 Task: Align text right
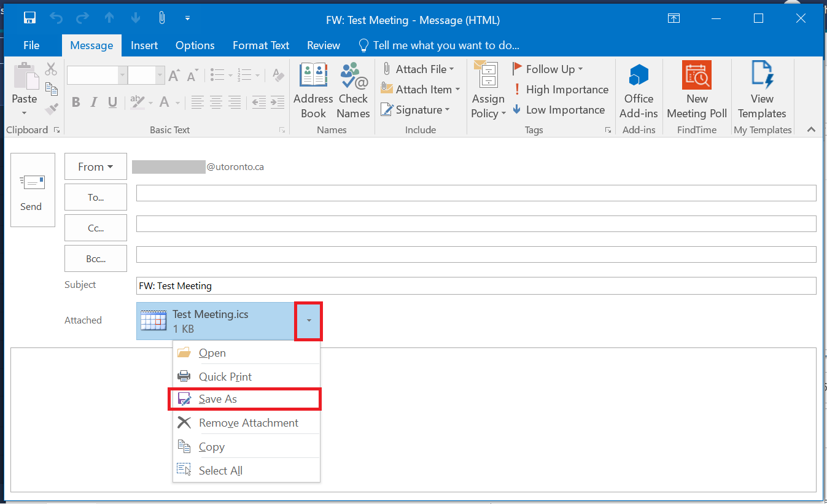235,102
